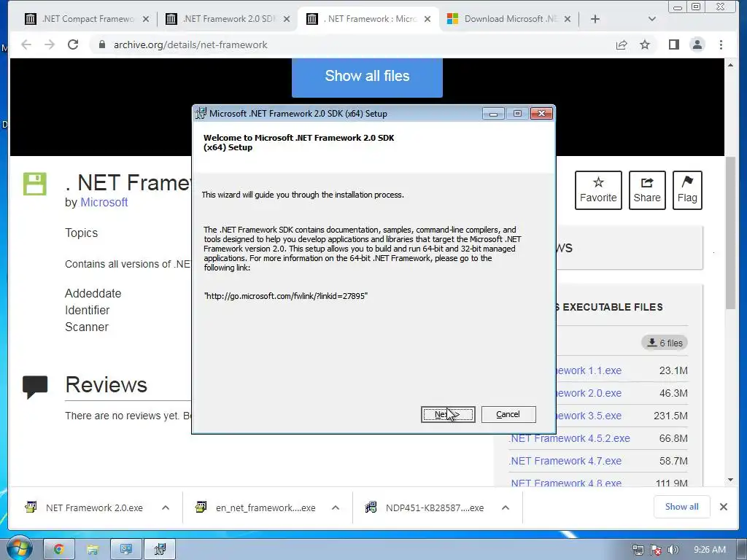Image resolution: width=747 pixels, height=560 pixels.
Task: Download .NET Framework 2.0.exe file
Action: [x=589, y=393]
